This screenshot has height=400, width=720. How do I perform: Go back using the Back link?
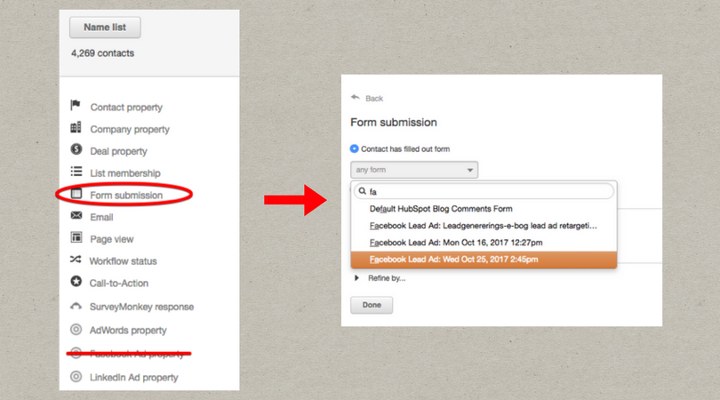368,98
